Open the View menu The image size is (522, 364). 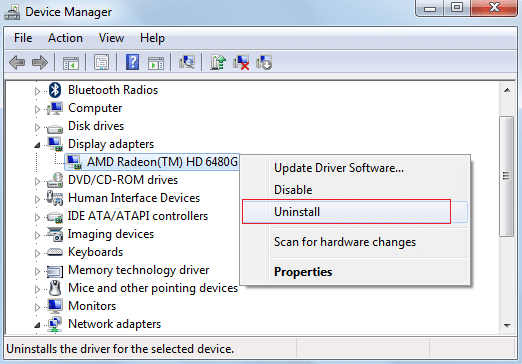[x=111, y=38]
